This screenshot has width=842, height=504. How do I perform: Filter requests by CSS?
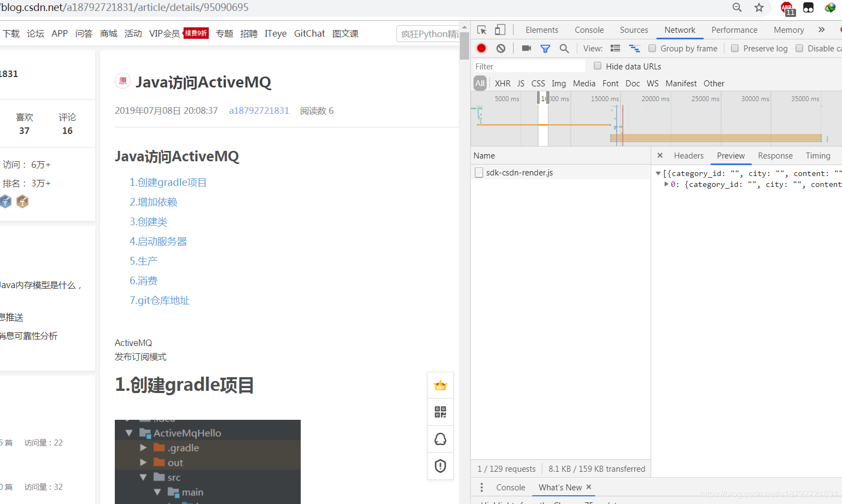point(539,84)
